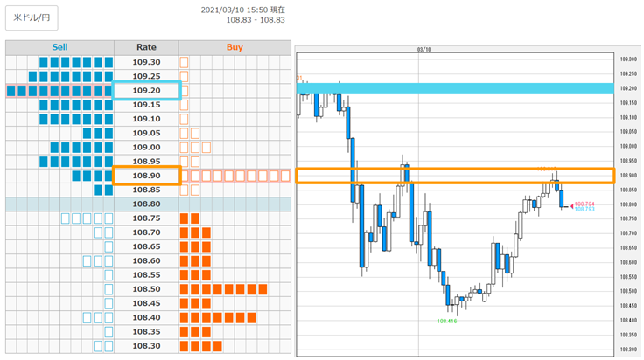The width and height of the screenshot is (644, 360).
Task: Select the 108.70 rate cell
Action: click(146, 232)
